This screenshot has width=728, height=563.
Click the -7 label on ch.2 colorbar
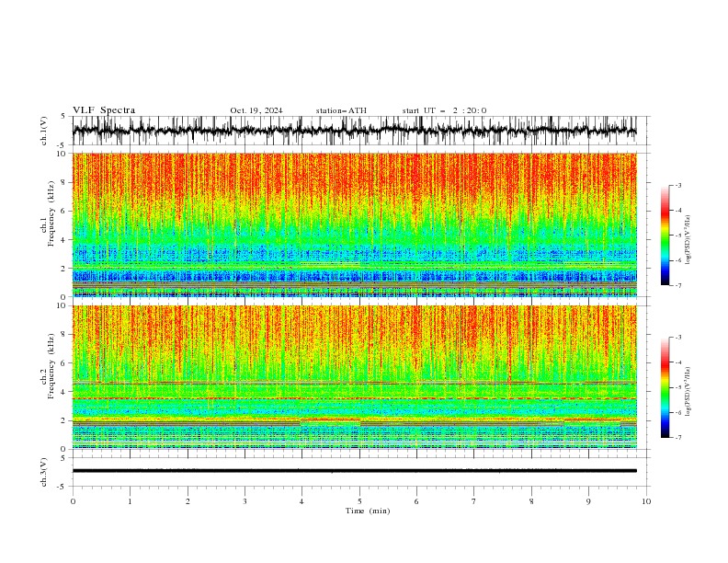[x=678, y=438]
